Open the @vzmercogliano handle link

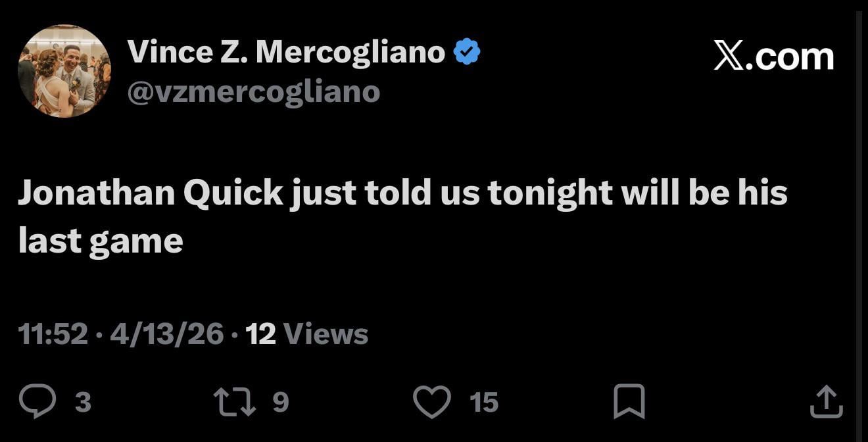pyautogui.click(x=254, y=91)
